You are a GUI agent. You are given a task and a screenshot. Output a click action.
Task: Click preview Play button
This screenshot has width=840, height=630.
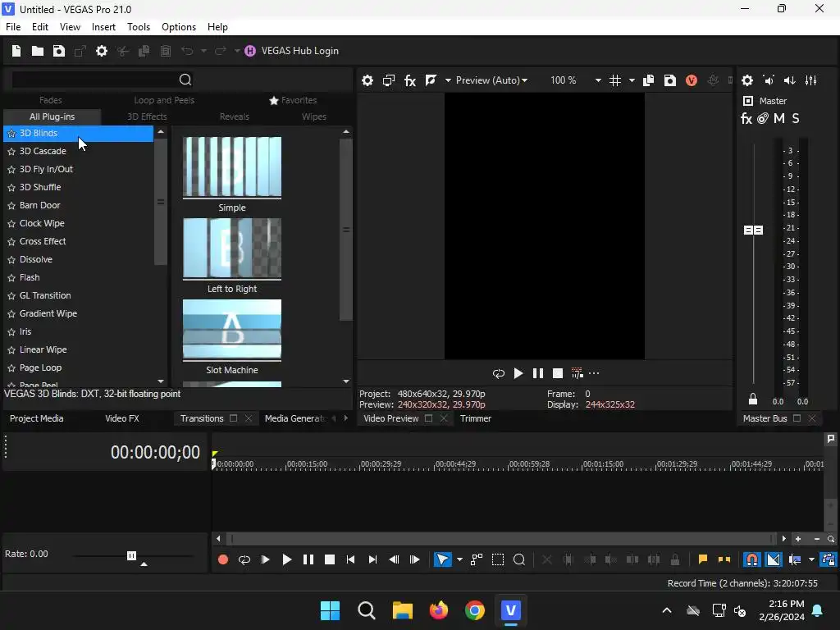click(518, 373)
